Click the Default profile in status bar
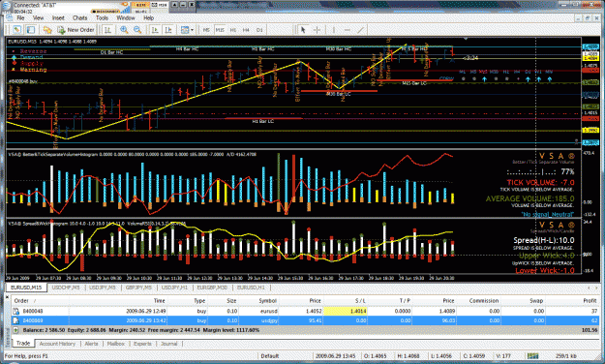 (270, 356)
